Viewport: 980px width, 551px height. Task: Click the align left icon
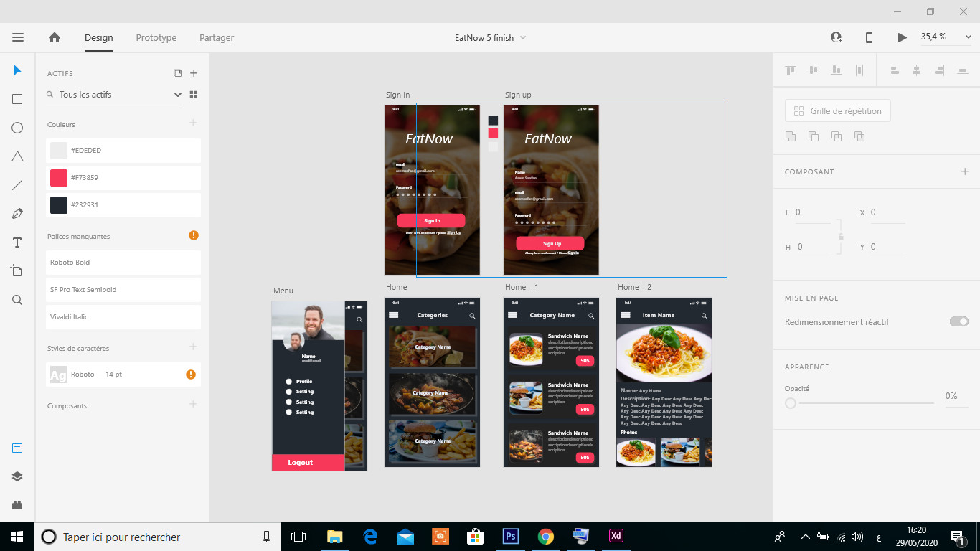[x=894, y=70]
